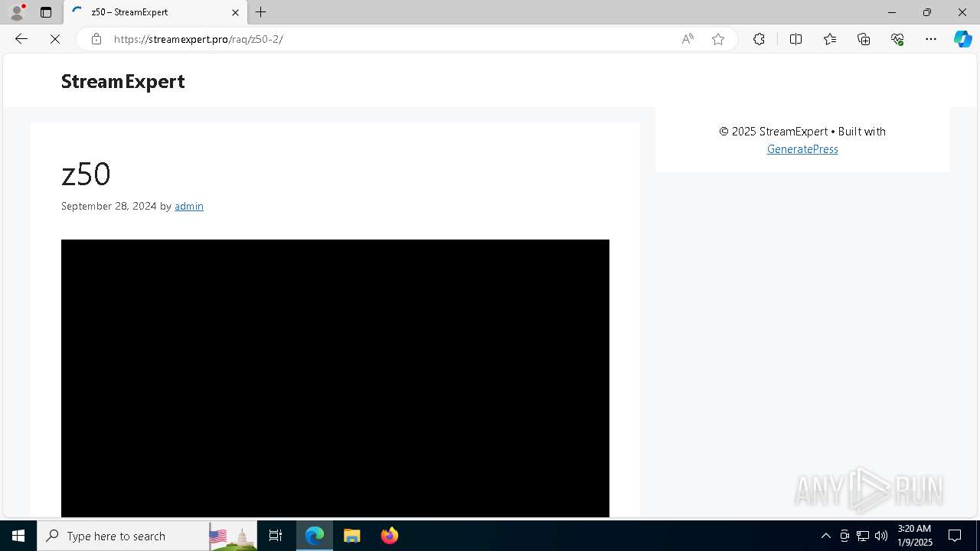Open Task View on taskbar
This screenshot has width=980, height=551.
(276, 536)
